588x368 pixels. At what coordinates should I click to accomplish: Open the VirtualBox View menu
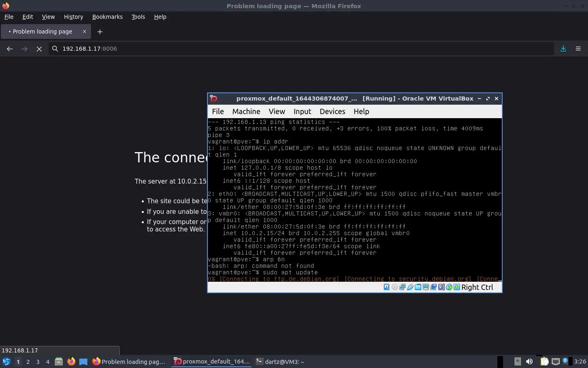pyautogui.click(x=277, y=111)
